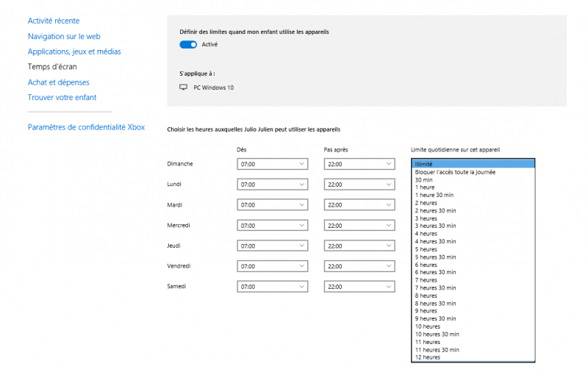Click 'Trouver votre enfant' link
Image resolution: width=588 pixels, height=372 pixels.
tap(62, 97)
